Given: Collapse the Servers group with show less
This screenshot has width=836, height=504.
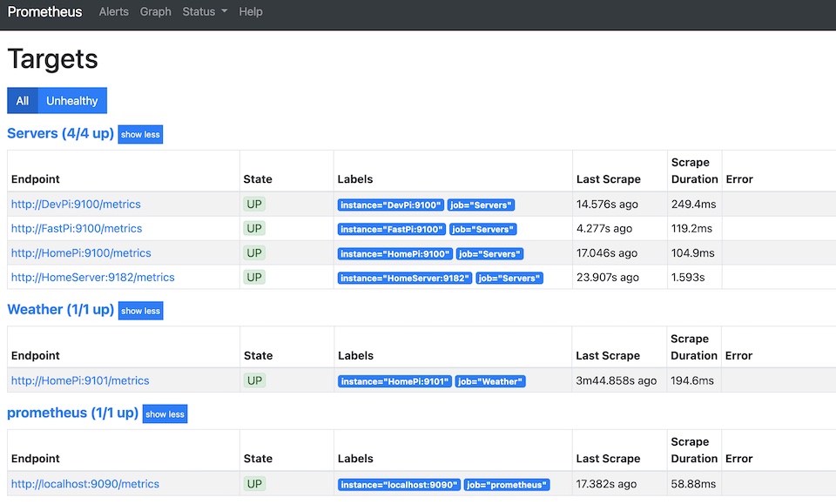Looking at the screenshot, I should (x=140, y=135).
